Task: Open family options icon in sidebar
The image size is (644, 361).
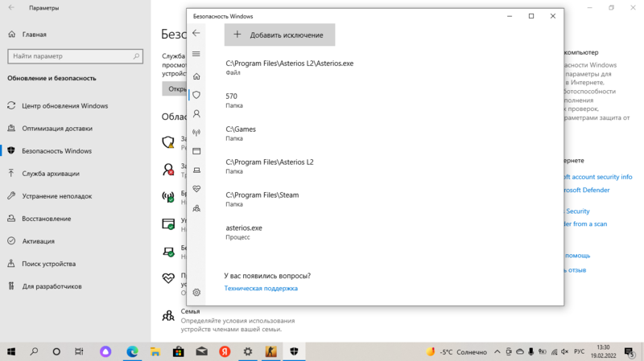Action: pos(196,208)
